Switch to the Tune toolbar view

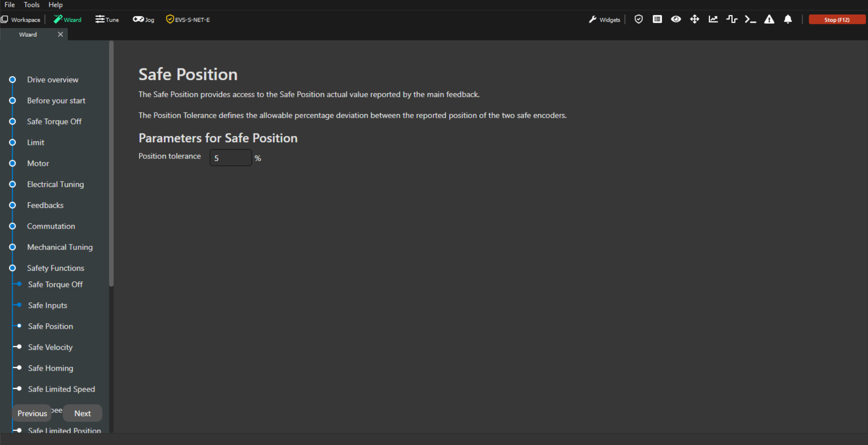click(107, 19)
